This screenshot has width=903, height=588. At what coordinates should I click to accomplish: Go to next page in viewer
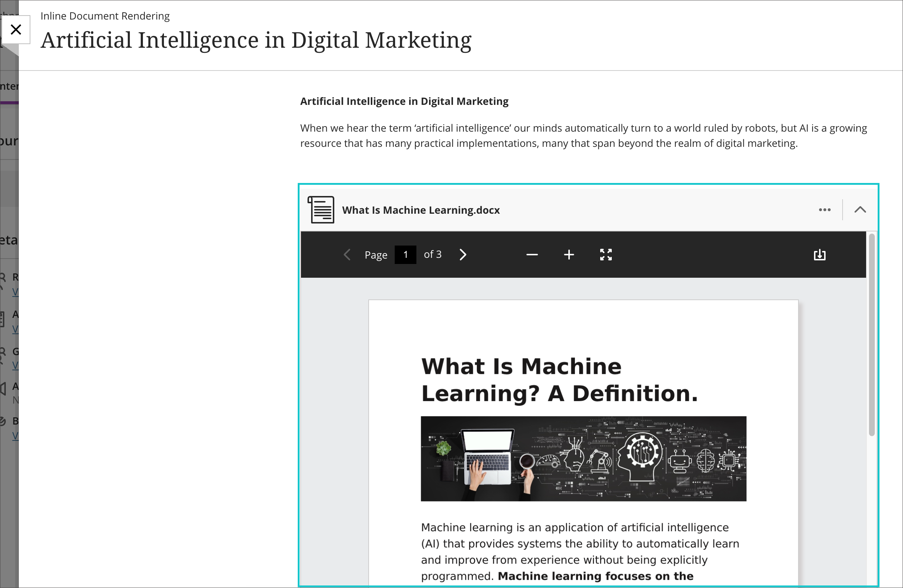tap(462, 255)
